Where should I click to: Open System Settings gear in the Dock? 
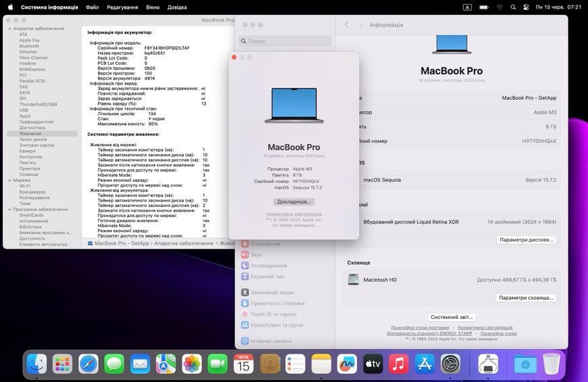coord(450,364)
